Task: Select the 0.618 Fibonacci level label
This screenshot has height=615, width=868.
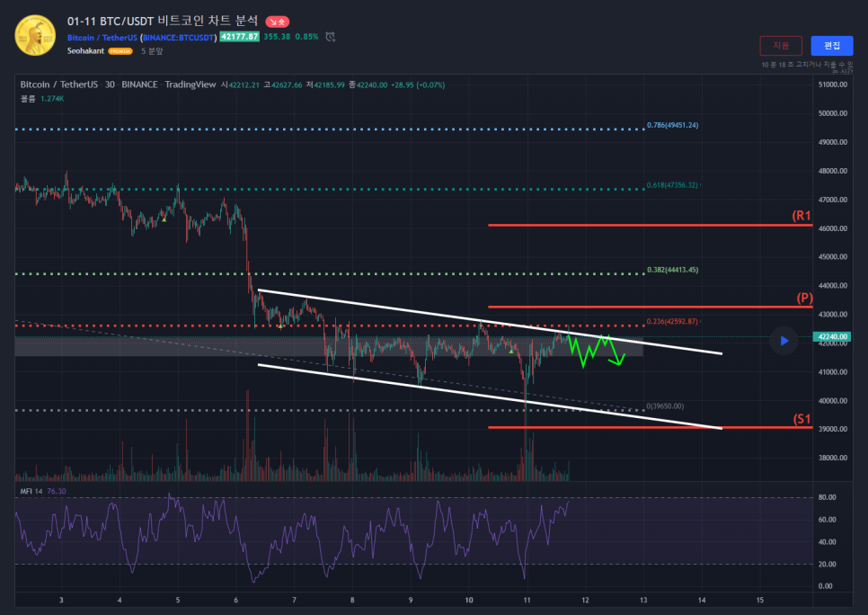Action: [672, 186]
